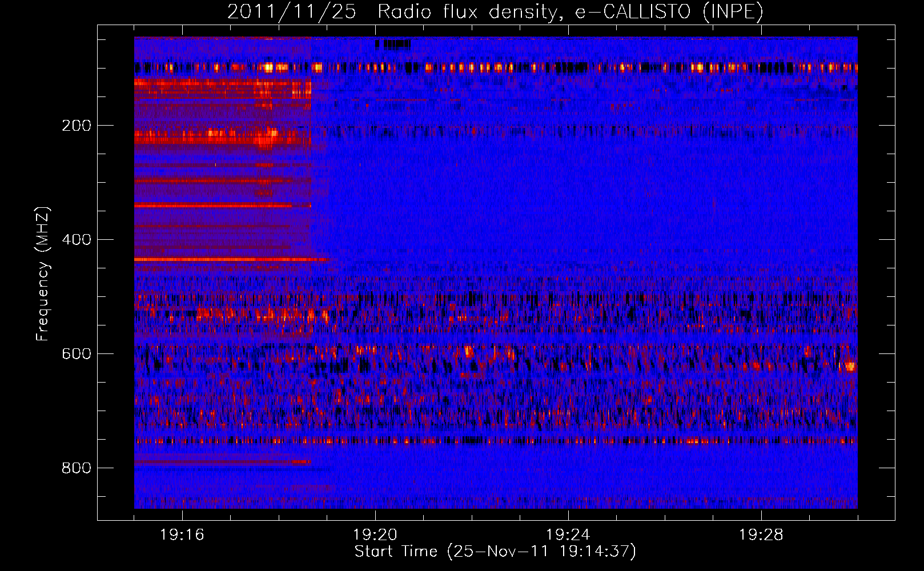
Task: Click the 'Frequency (MHZ)' axis label
Action: click(x=43, y=274)
